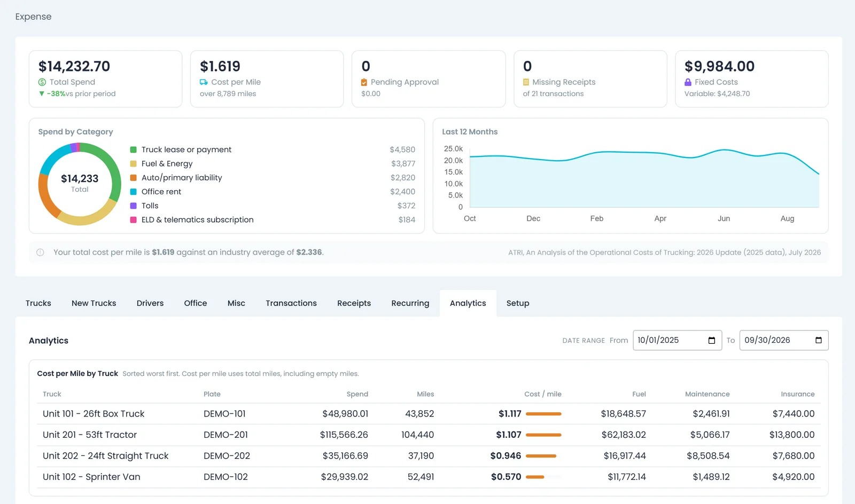Click the From date field 10/01/2025

pos(677,341)
